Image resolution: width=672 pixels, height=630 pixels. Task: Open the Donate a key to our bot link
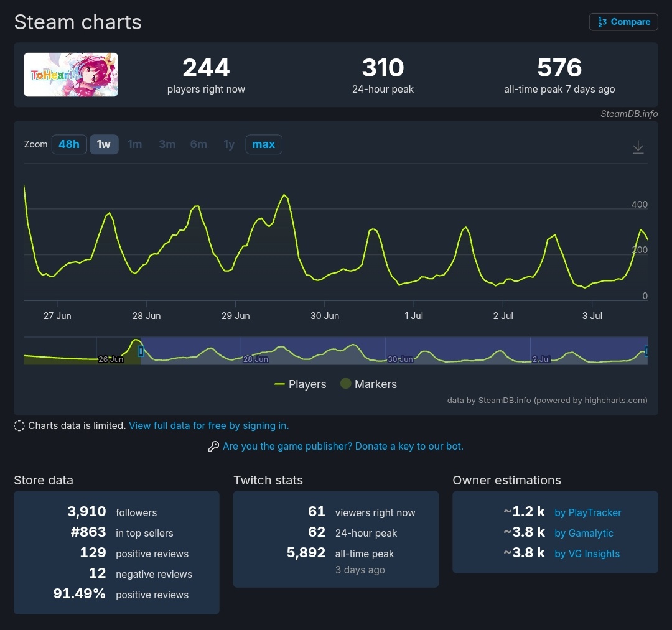click(x=343, y=447)
